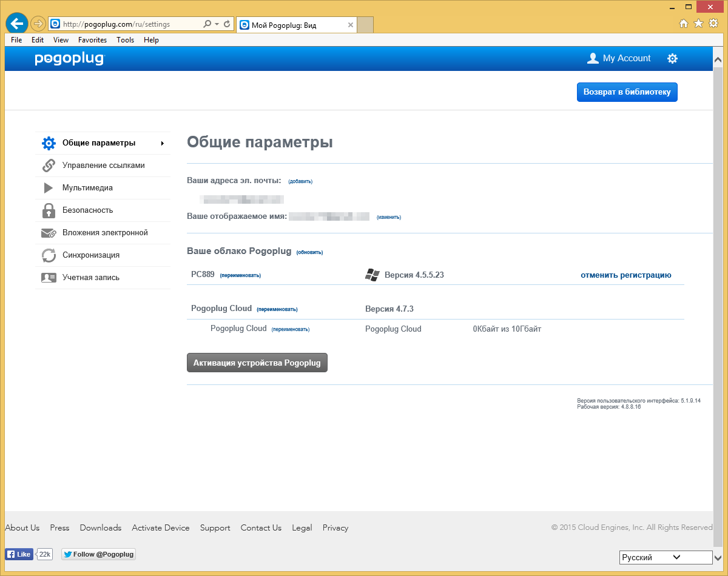Click the refresh icon in address bar
The width and height of the screenshot is (728, 576).
tap(227, 24)
